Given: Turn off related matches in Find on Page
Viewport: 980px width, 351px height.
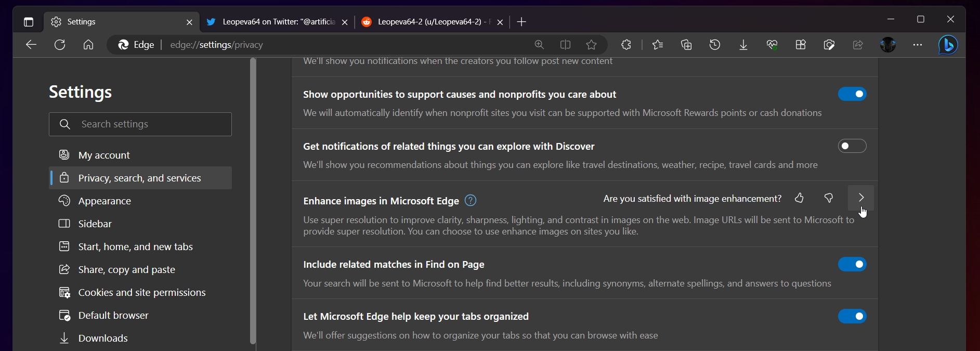Looking at the screenshot, I should pyautogui.click(x=852, y=264).
